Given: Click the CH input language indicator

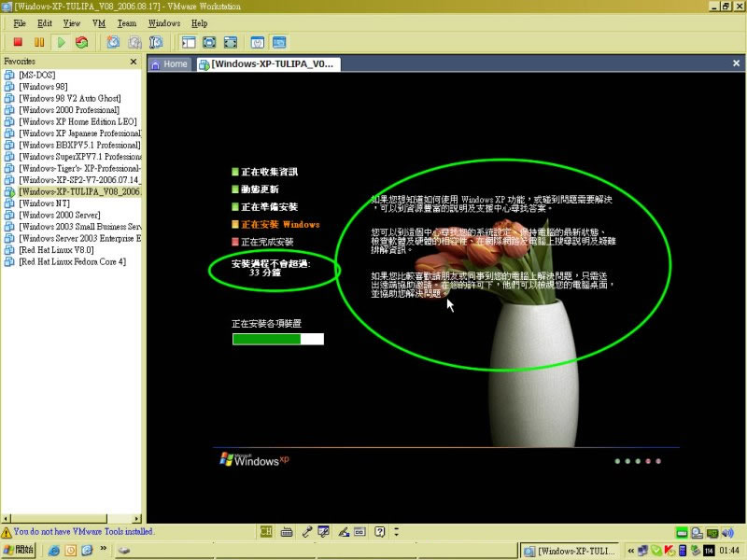Looking at the screenshot, I should pyautogui.click(x=266, y=531).
